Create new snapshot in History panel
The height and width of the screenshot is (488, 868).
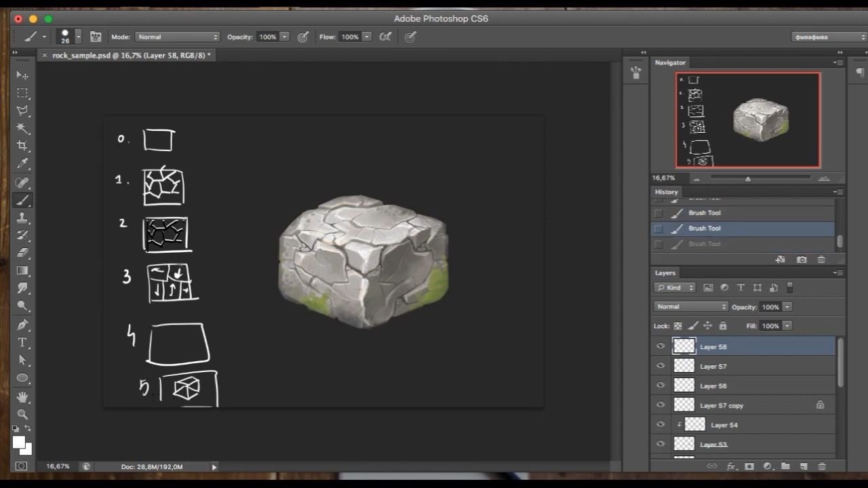coord(802,260)
